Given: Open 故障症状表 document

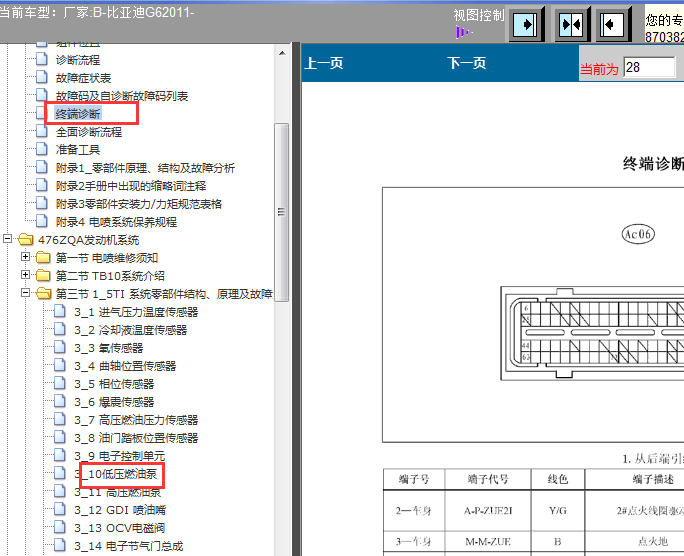Looking at the screenshot, I should click(83, 78).
